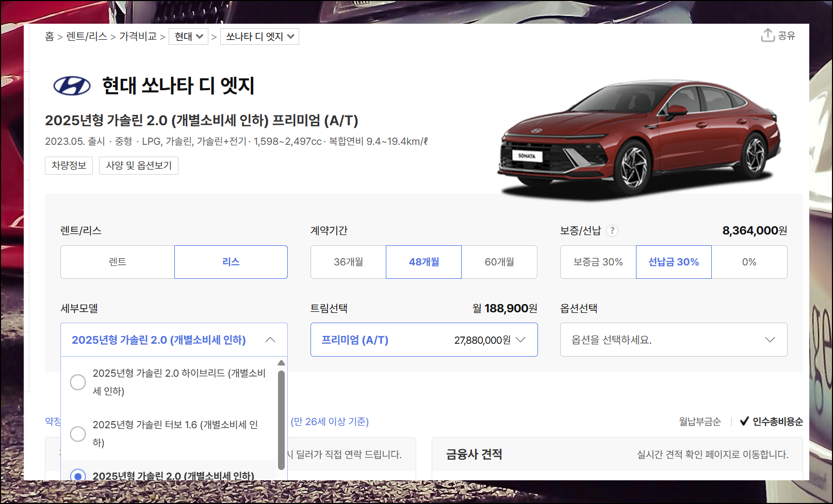
Task: Select 2025년형 가솔린 2.0 (개별소비세 인하) radio
Action: pyautogui.click(x=78, y=475)
